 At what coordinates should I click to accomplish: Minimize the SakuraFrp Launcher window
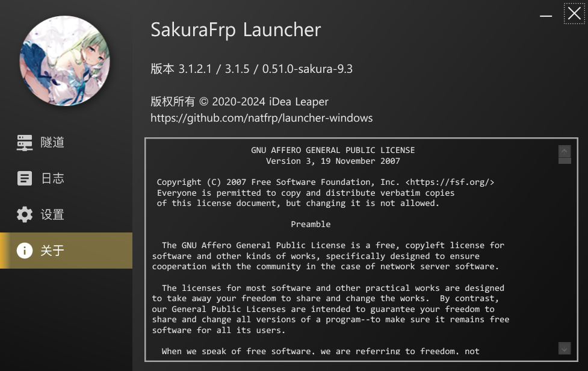[x=546, y=16]
